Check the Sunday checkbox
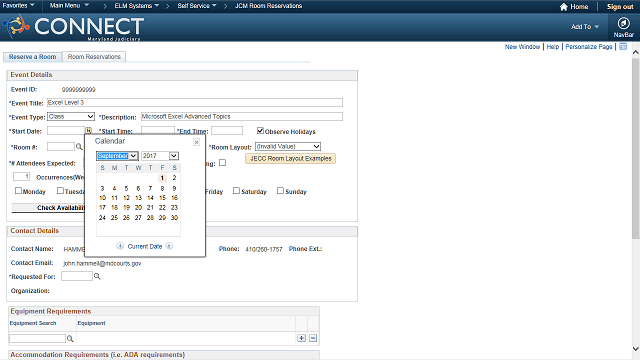This screenshot has height=360, width=640. [280, 191]
